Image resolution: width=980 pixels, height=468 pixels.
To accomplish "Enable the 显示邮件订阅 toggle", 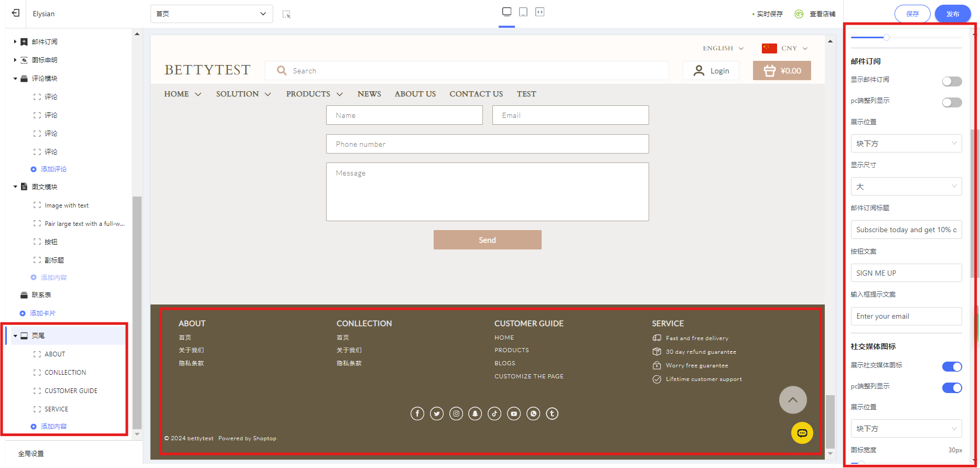I will click(x=952, y=81).
